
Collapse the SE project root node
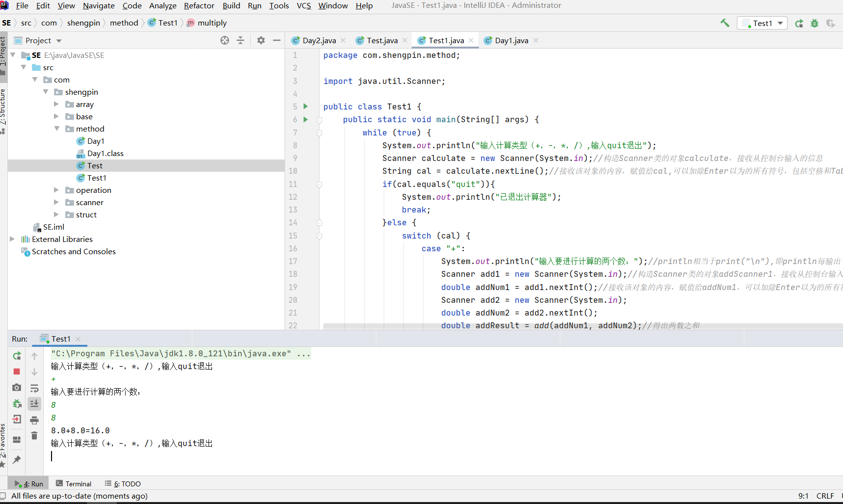[x=13, y=55]
